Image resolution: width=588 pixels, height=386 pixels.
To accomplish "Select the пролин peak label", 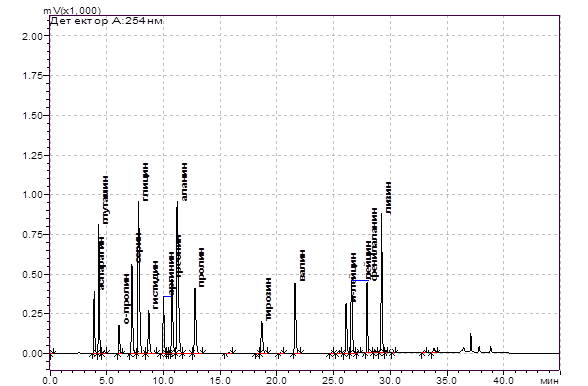I will click(x=201, y=267).
